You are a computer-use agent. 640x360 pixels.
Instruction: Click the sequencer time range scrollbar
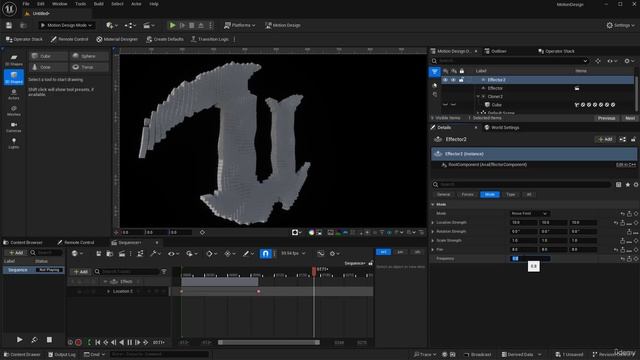(x=269, y=343)
